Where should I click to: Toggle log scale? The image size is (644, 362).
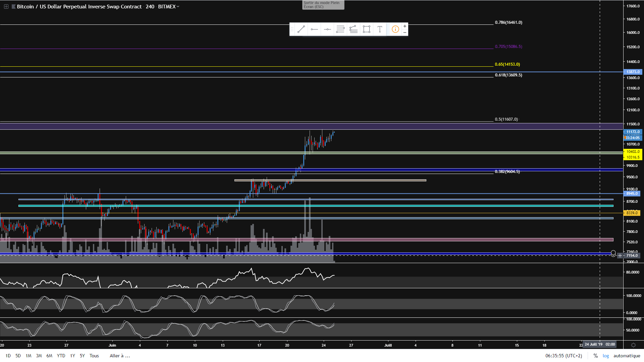pyautogui.click(x=605, y=356)
